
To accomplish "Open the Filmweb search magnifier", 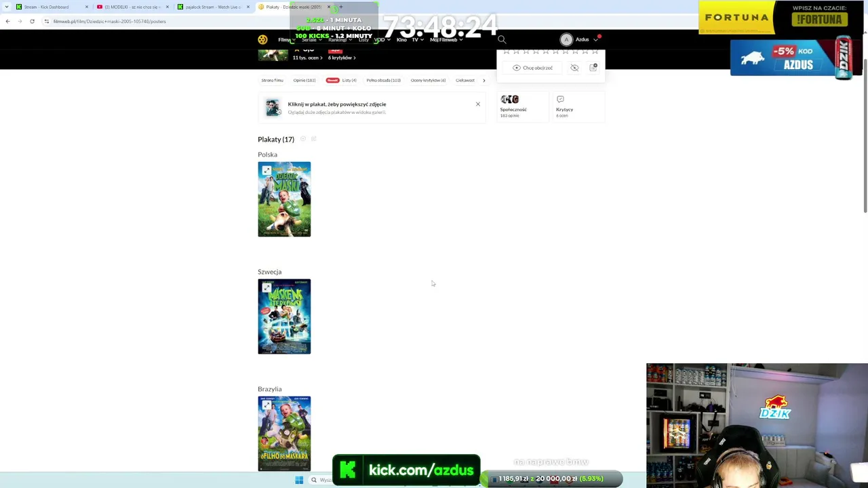I will click(x=502, y=39).
